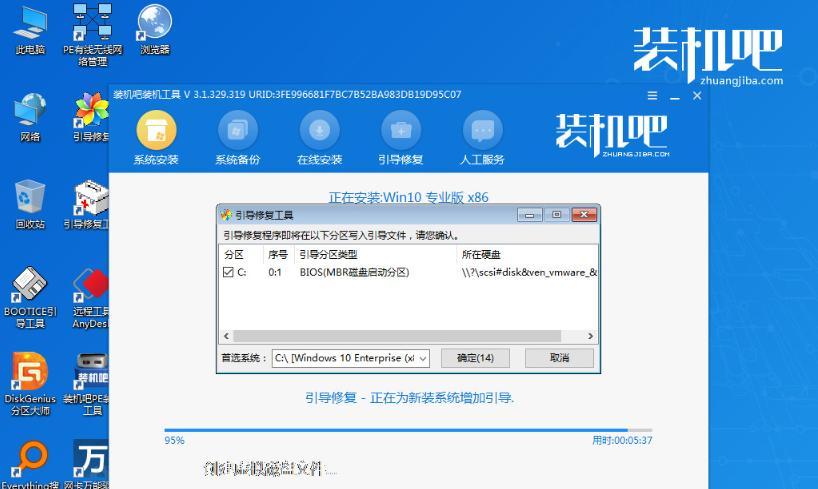Click left arrow of horizontal scrollbar
This screenshot has height=489, width=818.
click(226, 336)
